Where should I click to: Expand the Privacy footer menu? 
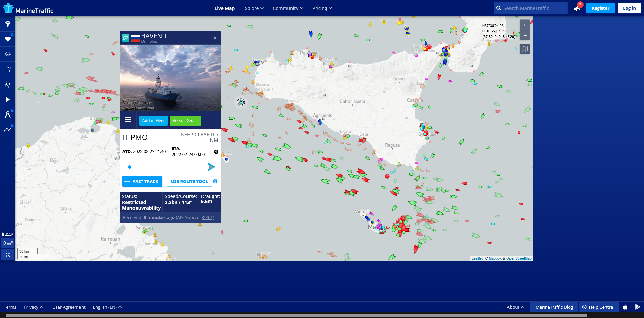[34, 307]
